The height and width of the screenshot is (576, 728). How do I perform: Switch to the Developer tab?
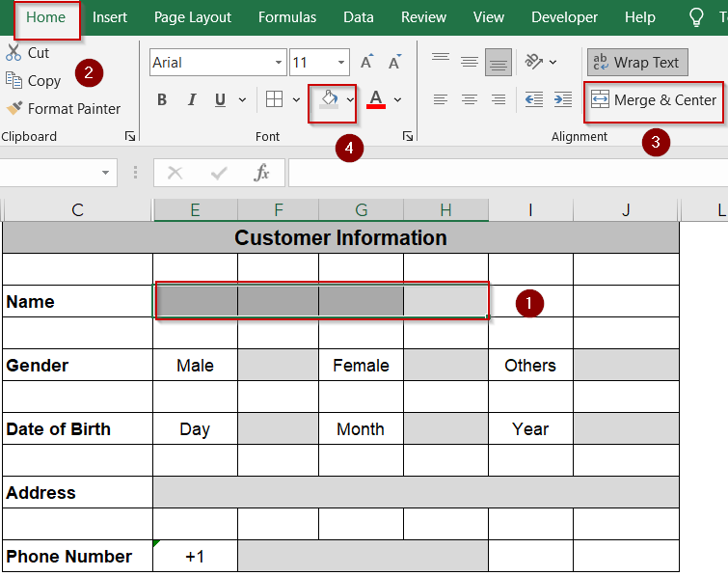click(564, 17)
